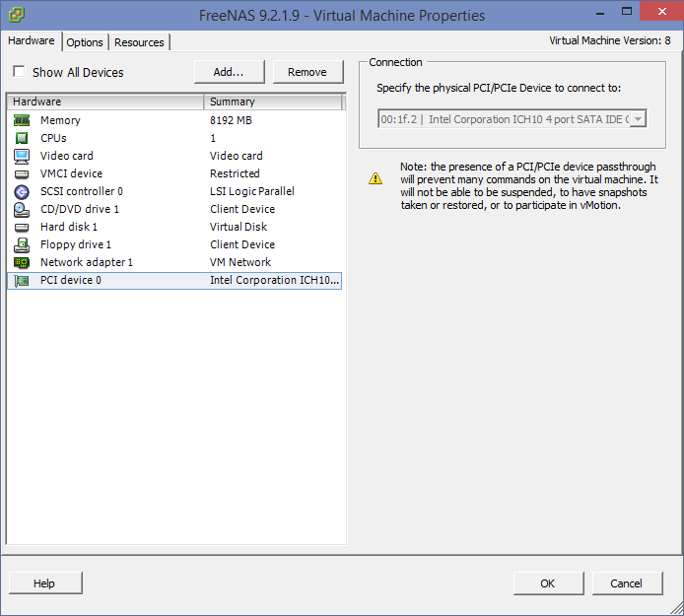Click the Add... button
Image resolution: width=684 pixels, height=616 pixels.
tap(229, 72)
